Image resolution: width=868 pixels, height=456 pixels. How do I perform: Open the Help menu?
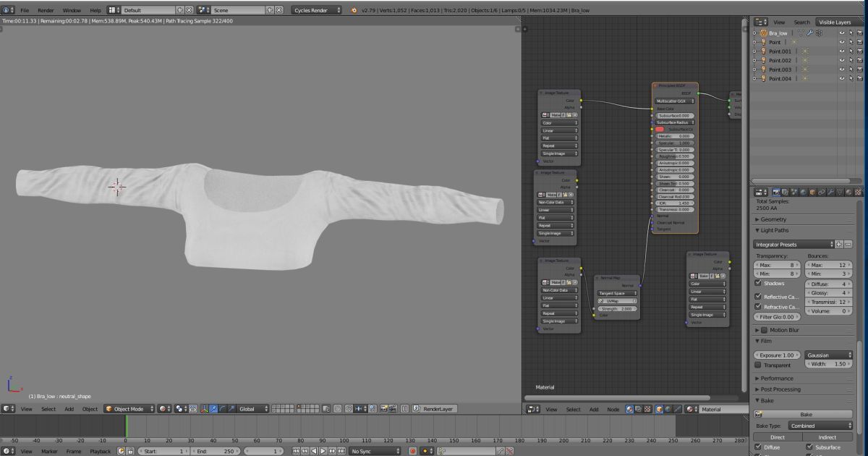[95, 10]
